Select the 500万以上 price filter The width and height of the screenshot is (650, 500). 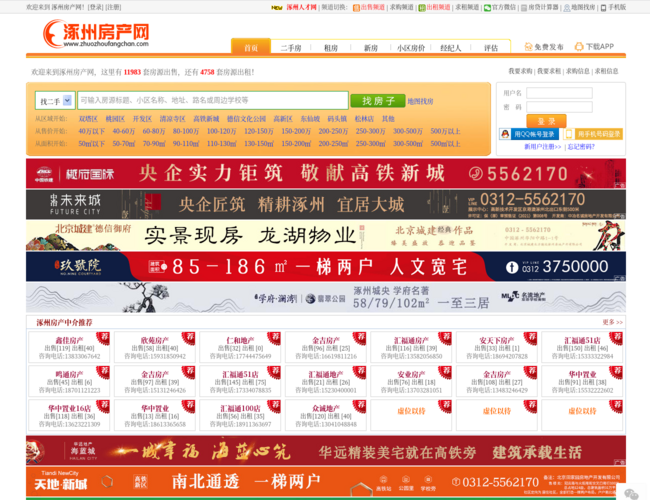[x=445, y=131]
